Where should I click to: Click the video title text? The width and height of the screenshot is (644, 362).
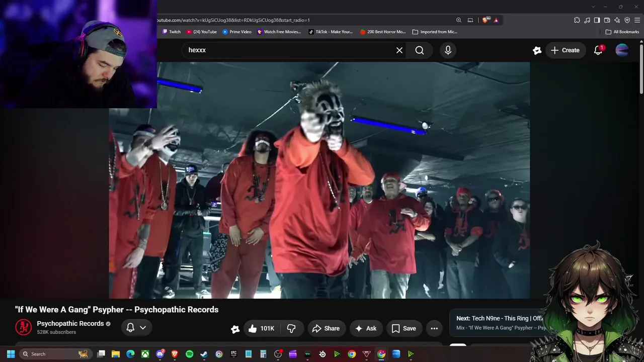[117, 310]
